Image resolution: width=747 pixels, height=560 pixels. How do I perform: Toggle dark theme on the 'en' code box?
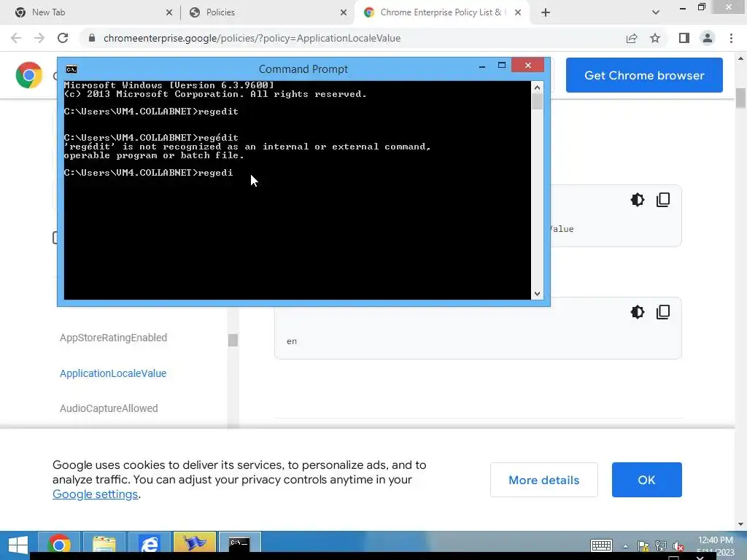(638, 312)
